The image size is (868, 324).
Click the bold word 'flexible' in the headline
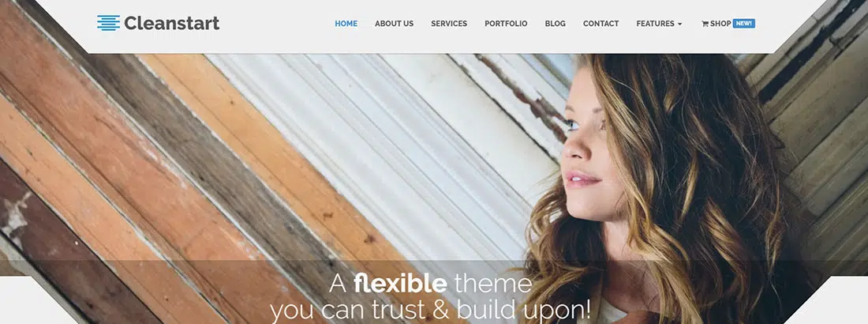pyautogui.click(x=400, y=283)
